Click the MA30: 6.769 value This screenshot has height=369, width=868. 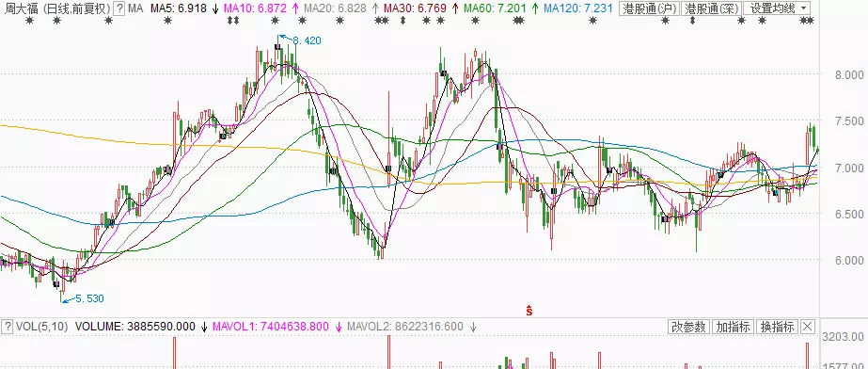415,8
